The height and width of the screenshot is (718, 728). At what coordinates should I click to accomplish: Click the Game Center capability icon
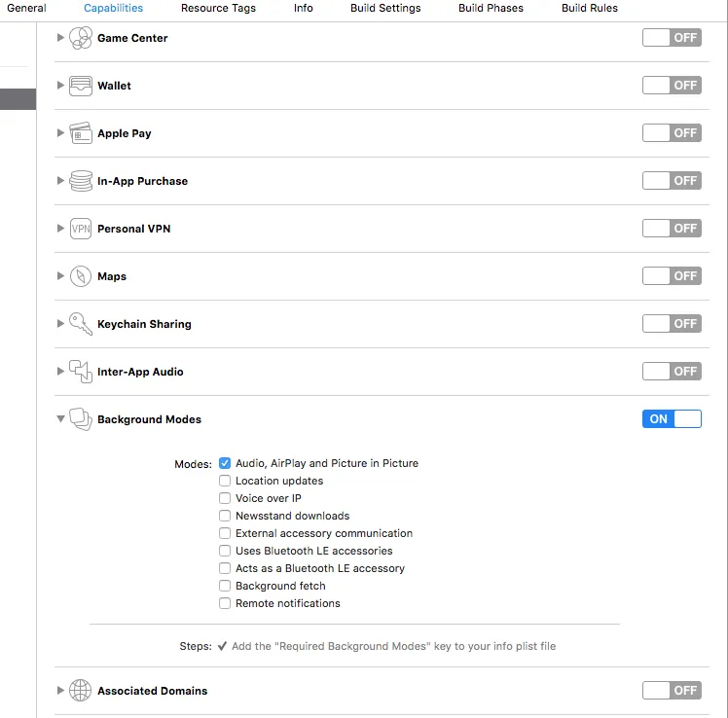(80, 38)
